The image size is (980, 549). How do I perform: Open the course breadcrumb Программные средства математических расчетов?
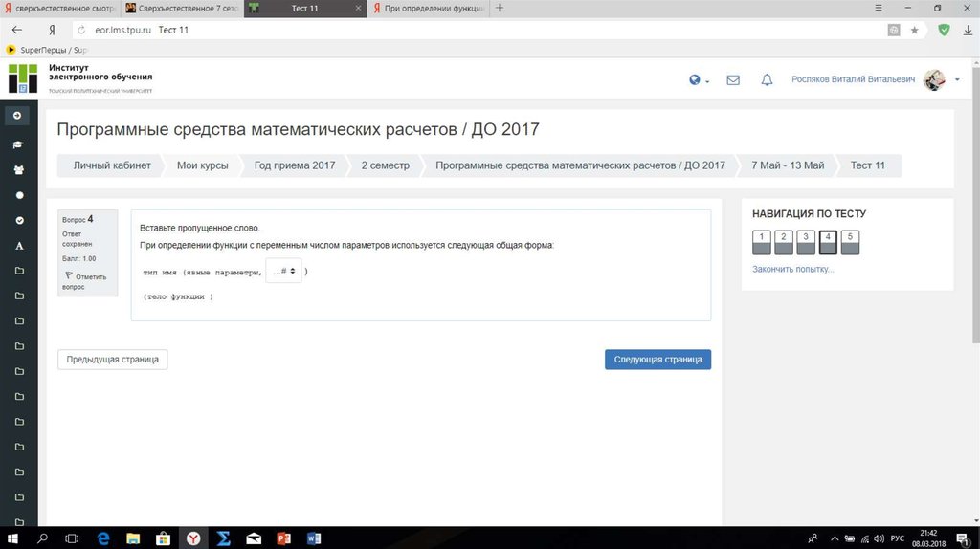coord(580,165)
